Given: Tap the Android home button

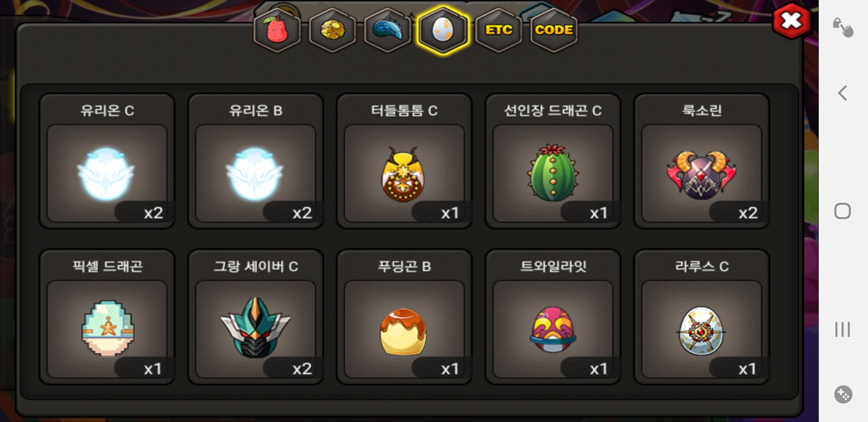Looking at the screenshot, I should tap(843, 211).
